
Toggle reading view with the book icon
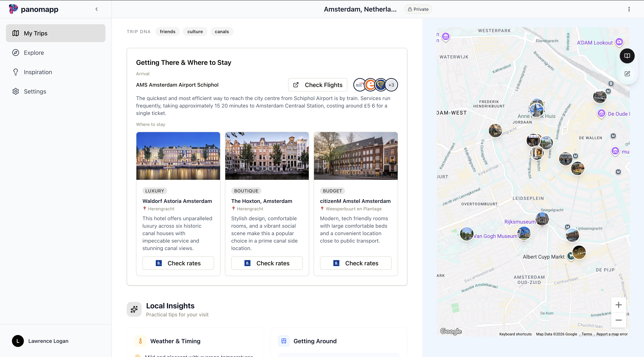coord(627,56)
